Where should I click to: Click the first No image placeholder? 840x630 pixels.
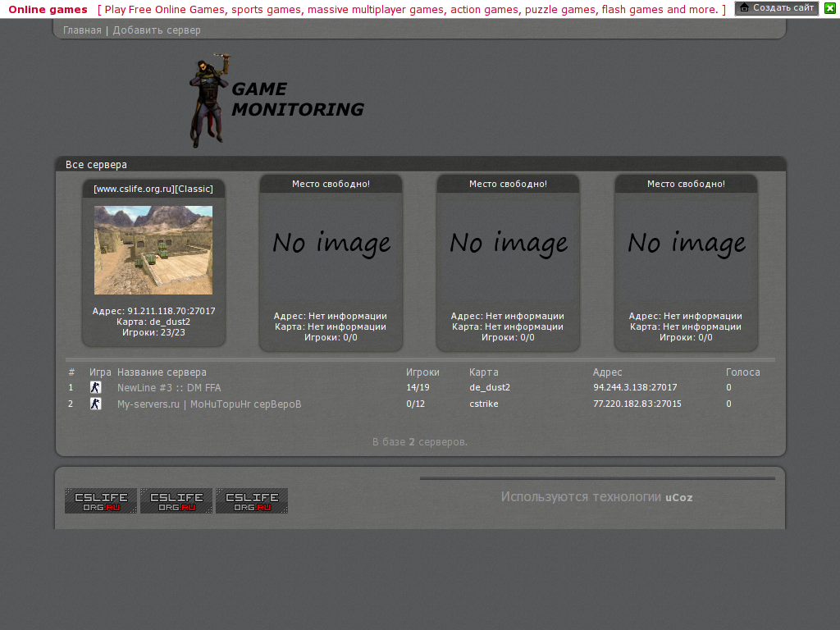331,243
